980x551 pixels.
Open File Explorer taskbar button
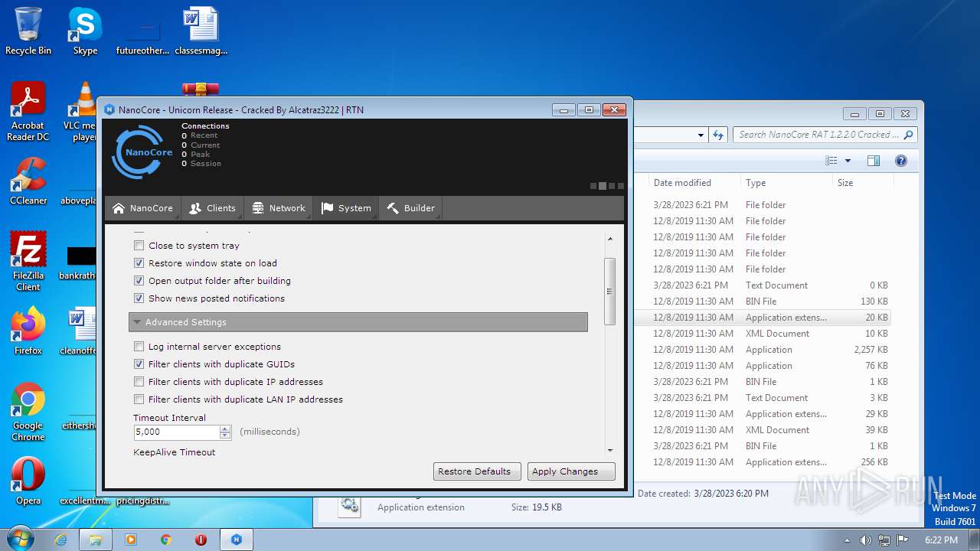96,540
